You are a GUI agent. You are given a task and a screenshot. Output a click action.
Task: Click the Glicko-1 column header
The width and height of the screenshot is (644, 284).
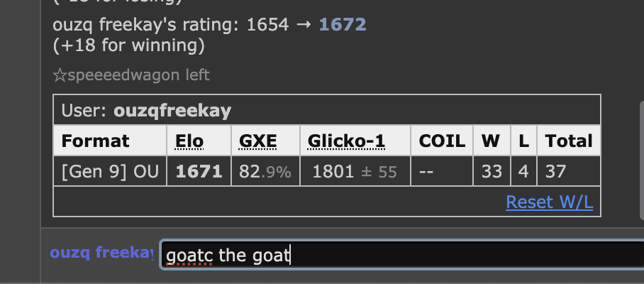tap(346, 141)
